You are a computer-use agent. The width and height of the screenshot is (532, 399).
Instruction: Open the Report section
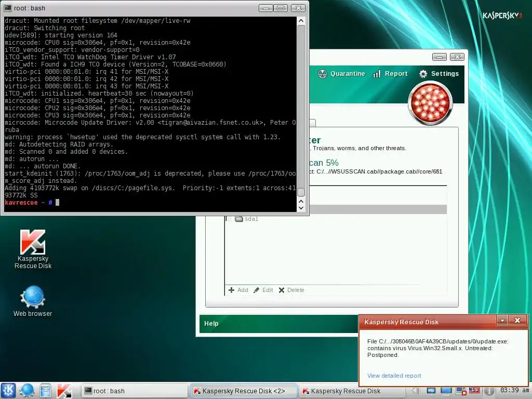pos(390,74)
